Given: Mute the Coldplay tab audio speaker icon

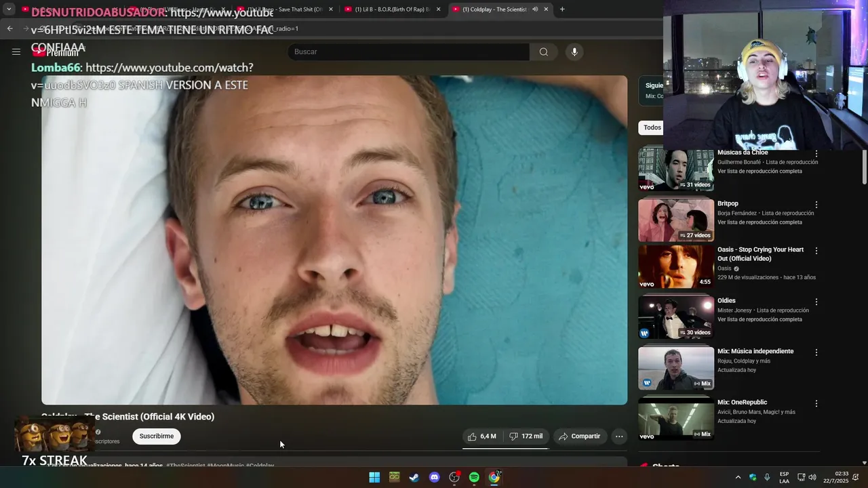Looking at the screenshot, I should [x=535, y=9].
